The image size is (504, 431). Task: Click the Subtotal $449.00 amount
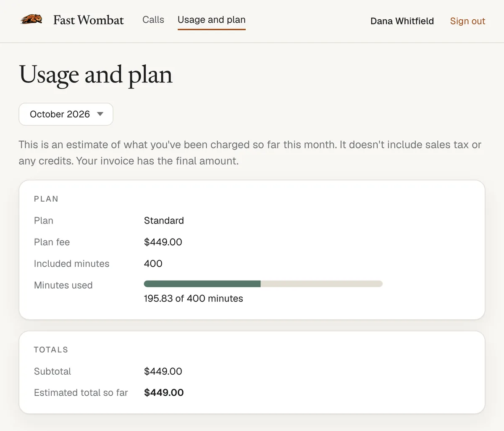pyautogui.click(x=163, y=371)
